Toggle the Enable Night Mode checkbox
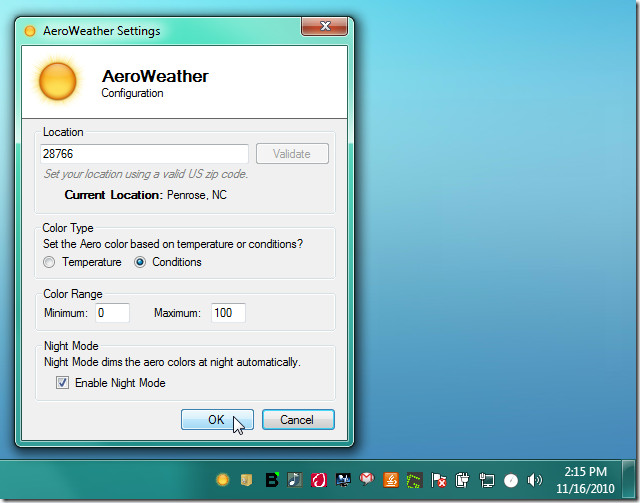 click(x=62, y=383)
